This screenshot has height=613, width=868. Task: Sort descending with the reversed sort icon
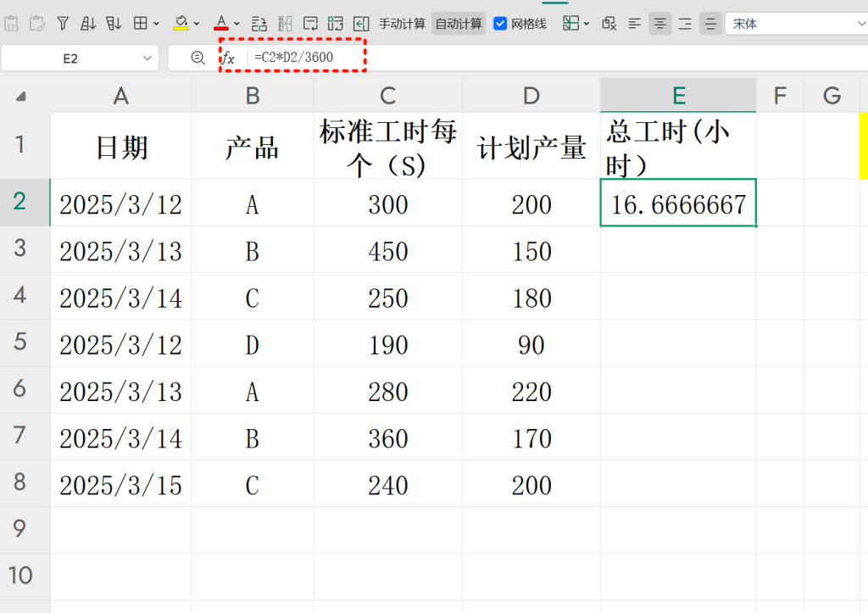[x=114, y=23]
